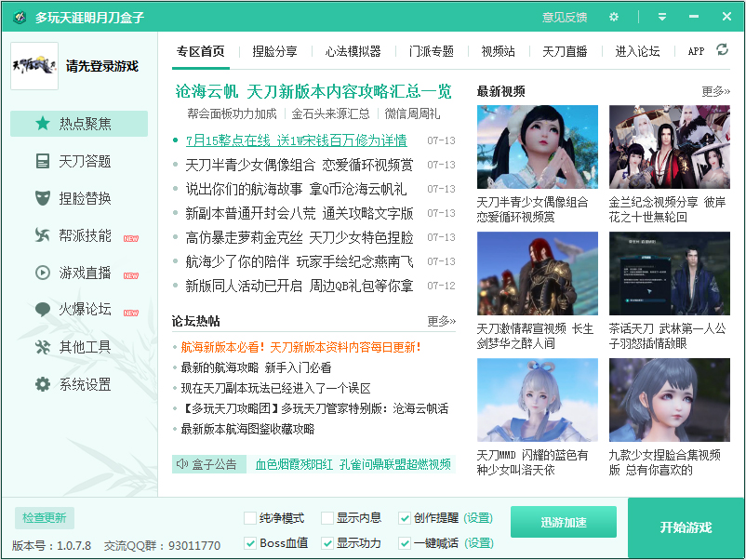The height and width of the screenshot is (560, 746).
Task: Click the 请先登录游戏 login prompt
Action: 101,66
